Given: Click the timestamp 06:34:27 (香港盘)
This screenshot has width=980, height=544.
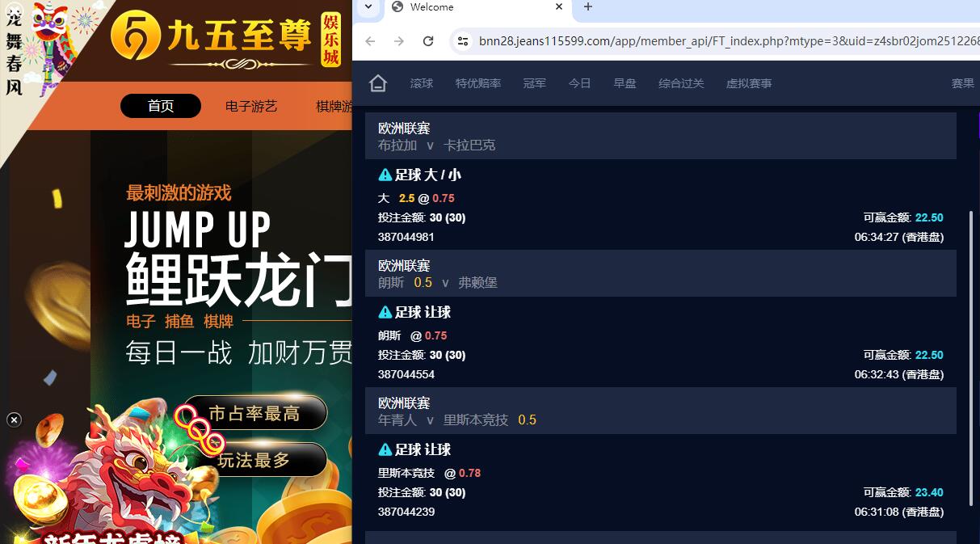Looking at the screenshot, I should click(x=899, y=237).
